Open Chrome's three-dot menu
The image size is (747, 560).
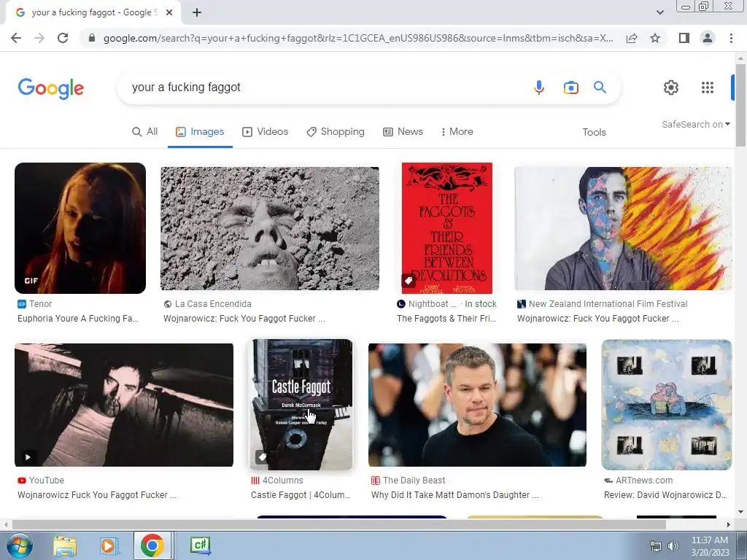click(731, 38)
